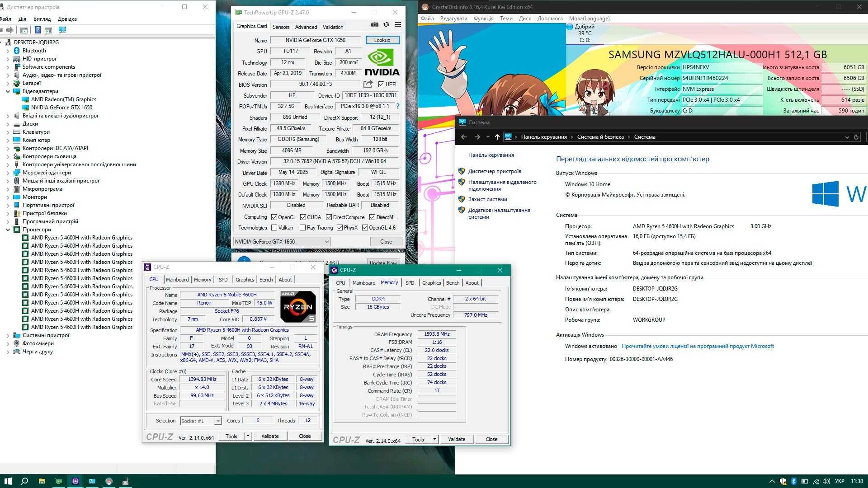The height and width of the screenshot is (488, 868).
Task: Click the forward arrow in Device Manager toolbar
Action: point(10,30)
